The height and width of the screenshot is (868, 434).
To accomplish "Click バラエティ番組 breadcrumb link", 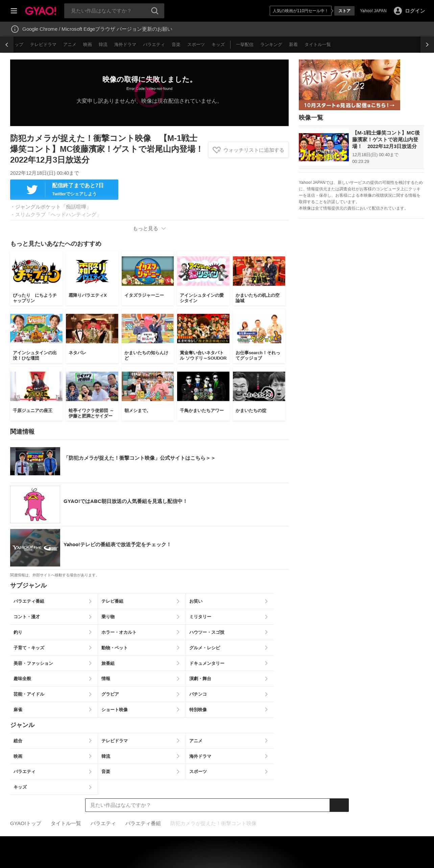I will coord(143,823).
